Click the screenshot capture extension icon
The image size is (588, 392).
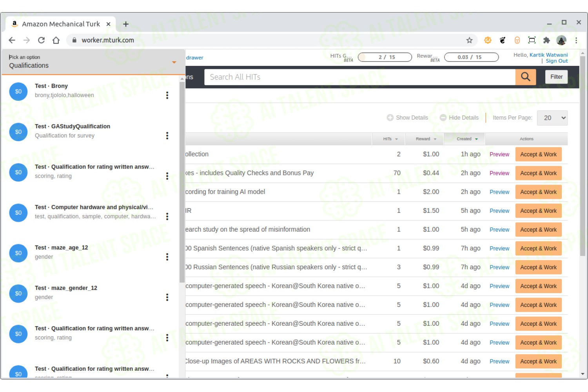click(532, 40)
